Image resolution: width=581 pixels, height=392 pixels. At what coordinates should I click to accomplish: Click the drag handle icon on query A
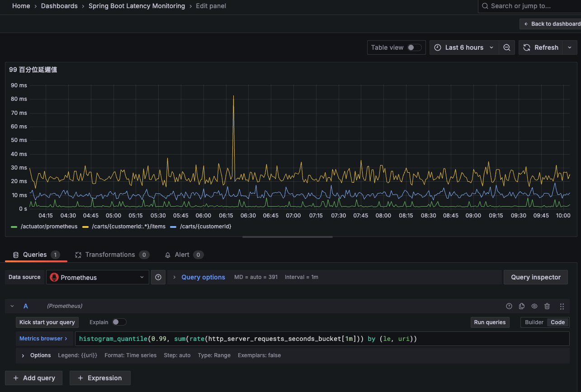tap(562, 306)
